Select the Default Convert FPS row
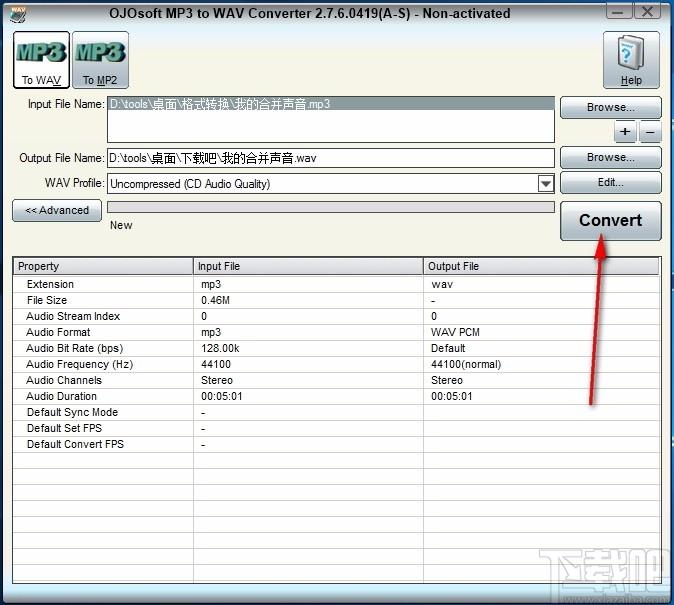This screenshot has height=605, width=674. [337, 444]
